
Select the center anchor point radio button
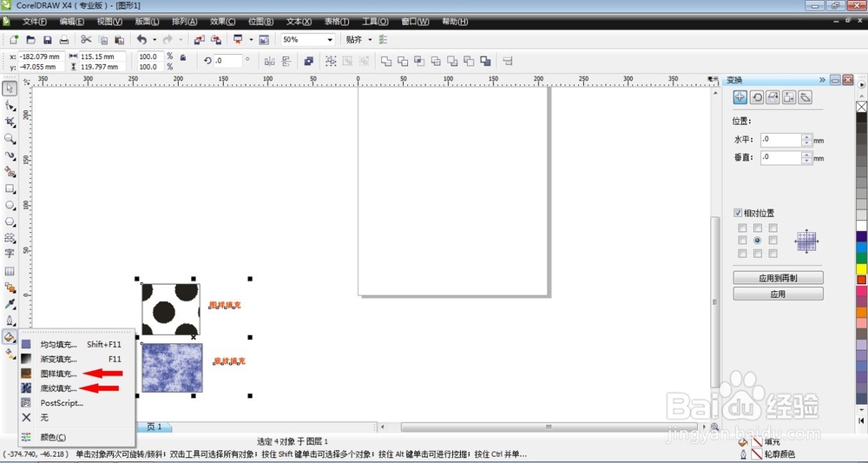click(757, 241)
